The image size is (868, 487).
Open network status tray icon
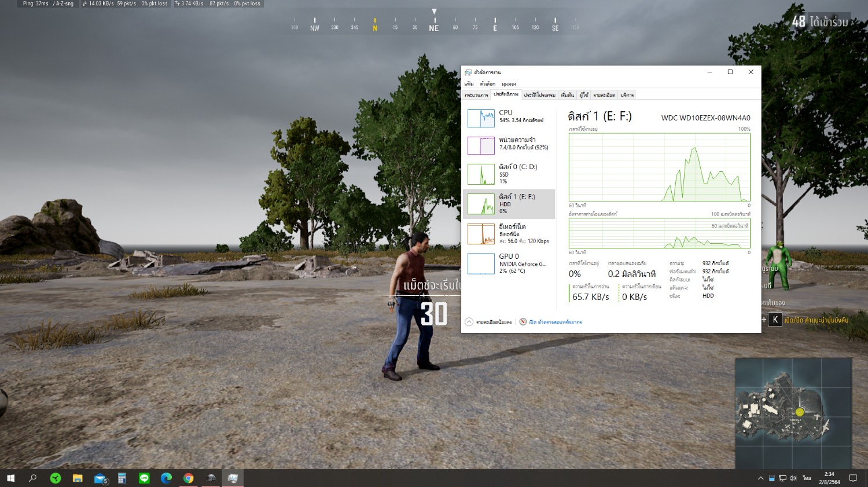(x=782, y=478)
